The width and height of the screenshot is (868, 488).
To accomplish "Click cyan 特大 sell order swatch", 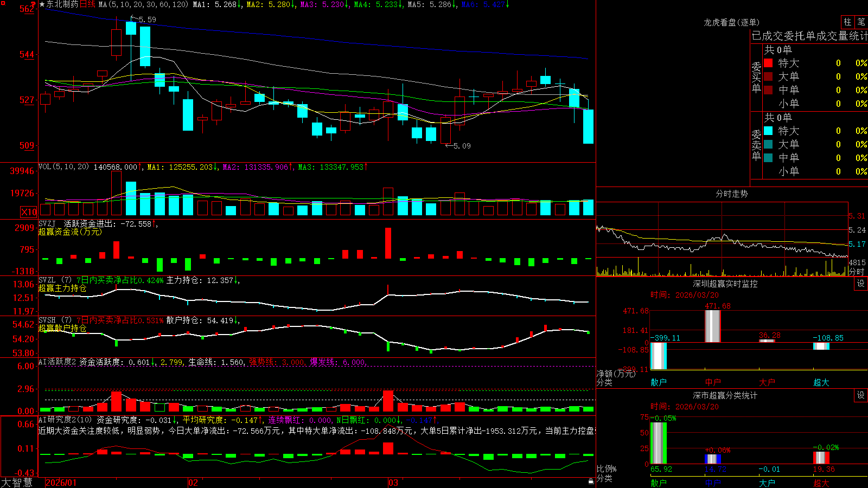I will click(768, 131).
